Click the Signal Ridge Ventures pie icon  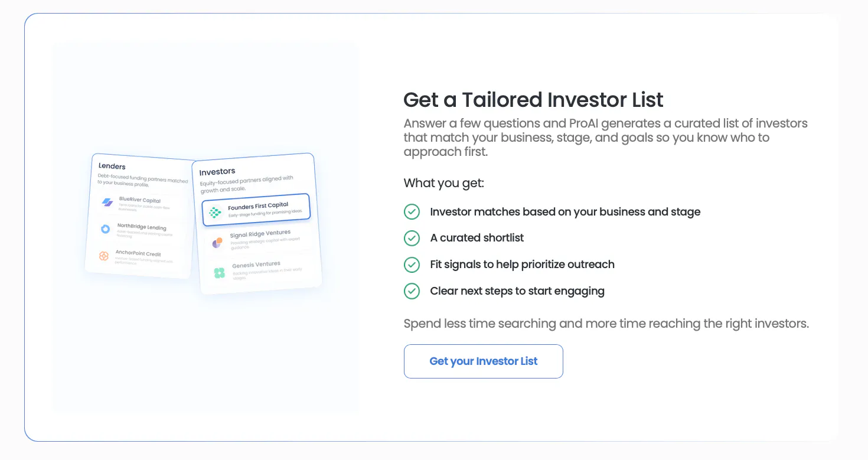coord(217,242)
